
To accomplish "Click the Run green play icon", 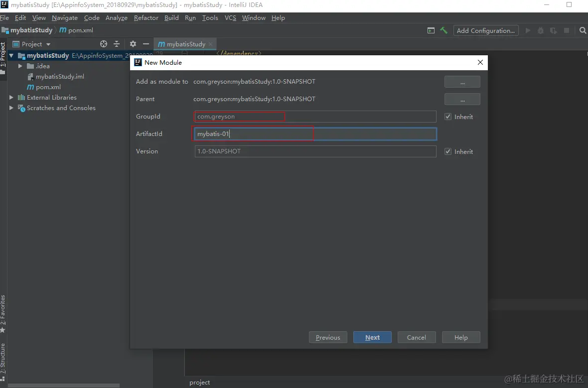I will pos(528,30).
